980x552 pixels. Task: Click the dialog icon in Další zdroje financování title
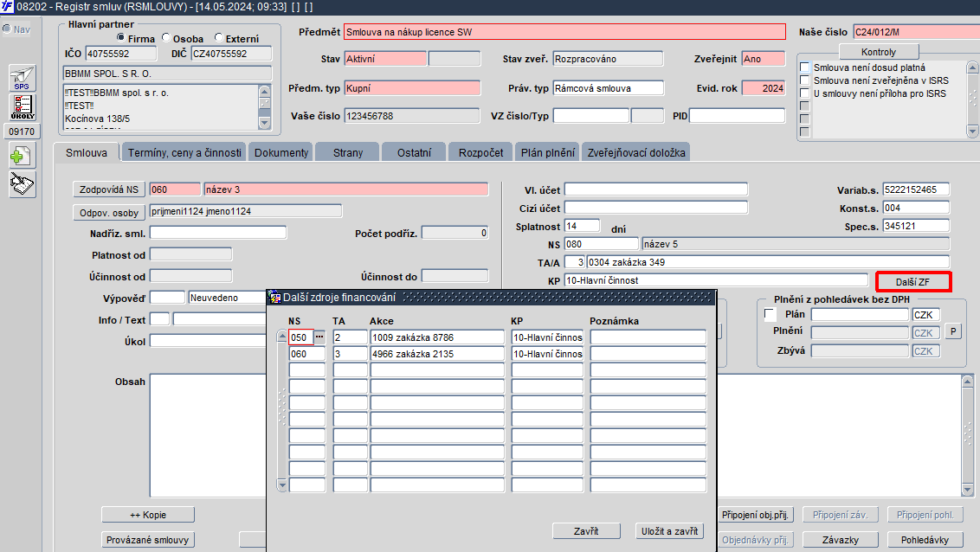274,298
